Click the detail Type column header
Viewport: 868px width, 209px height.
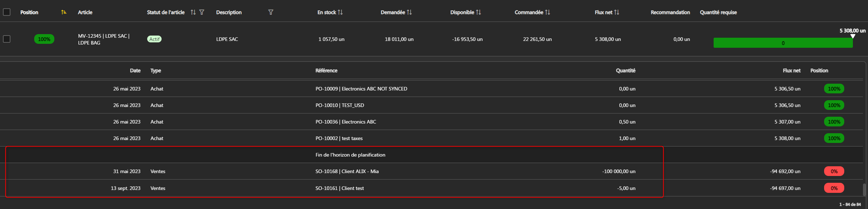[156, 70]
